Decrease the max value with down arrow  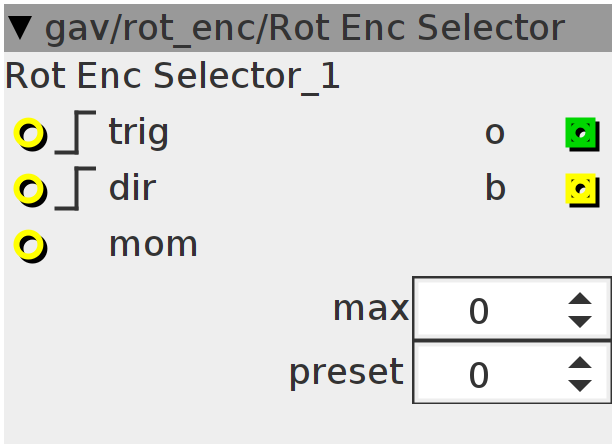(580, 321)
